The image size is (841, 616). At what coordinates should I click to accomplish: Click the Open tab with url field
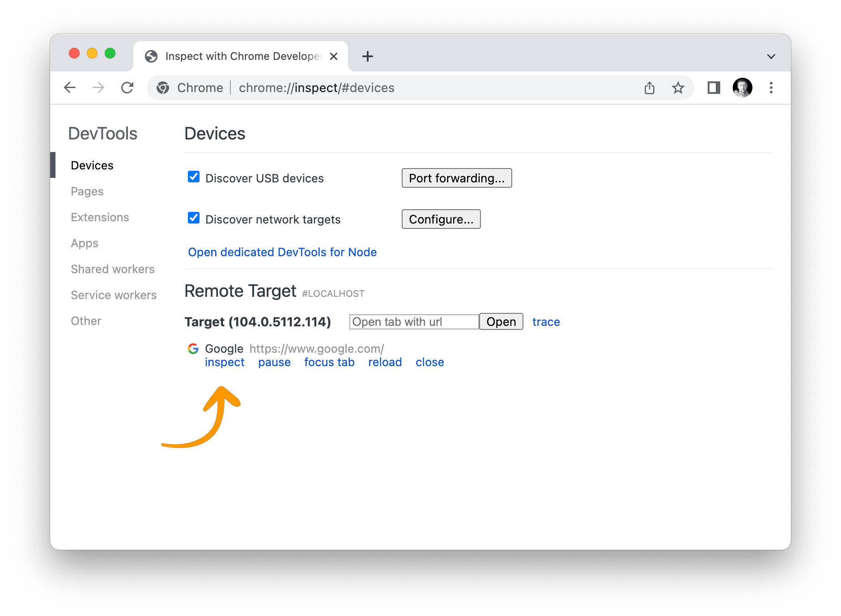coord(413,321)
